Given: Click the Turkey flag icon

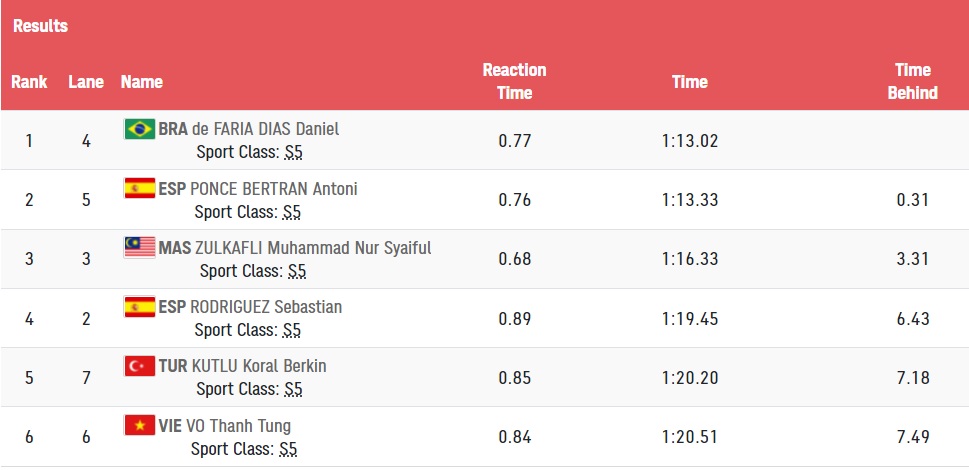Looking at the screenshot, I should [x=140, y=366].
